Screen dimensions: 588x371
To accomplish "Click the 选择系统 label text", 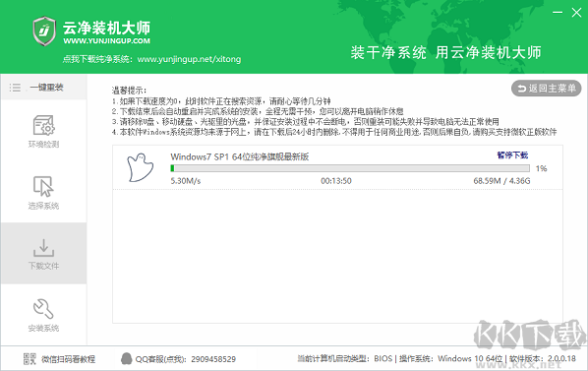I will pos(43,206).
